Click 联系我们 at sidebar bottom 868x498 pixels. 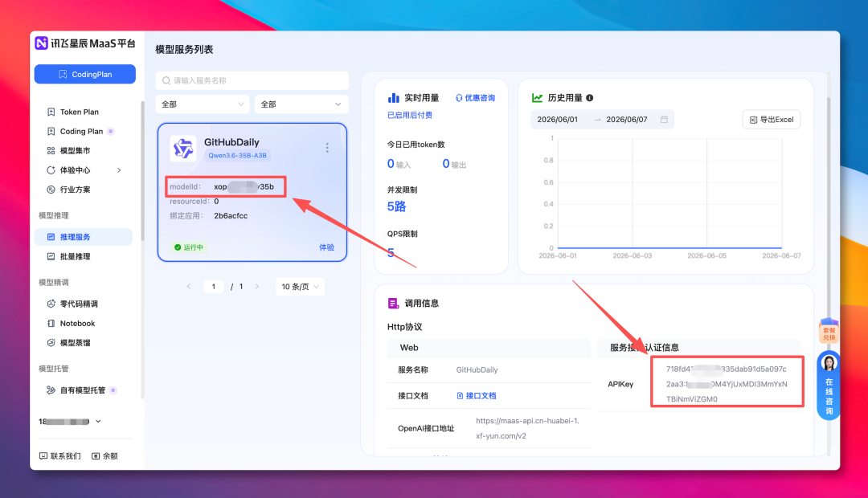[59, 456]
